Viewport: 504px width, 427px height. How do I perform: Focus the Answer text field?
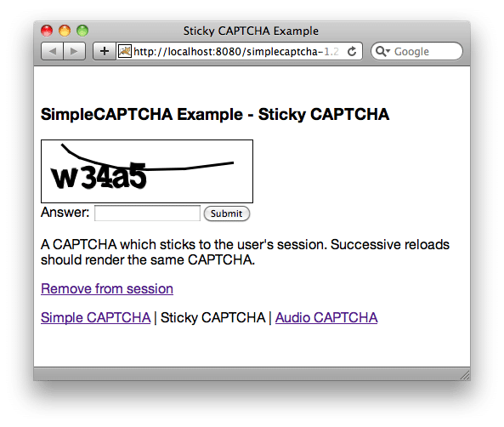pyautogui.click(x=147, y=213)
